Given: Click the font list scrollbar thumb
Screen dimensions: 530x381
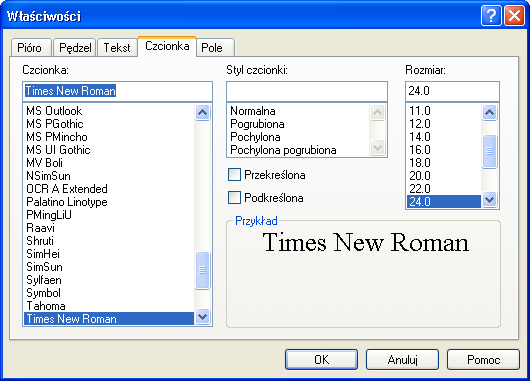Looking at the screenshot, I should pyautogui.click(x=202, y=270).
